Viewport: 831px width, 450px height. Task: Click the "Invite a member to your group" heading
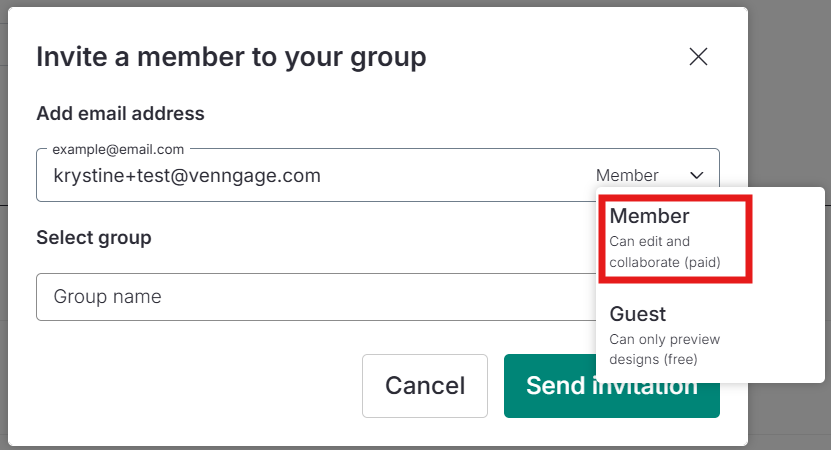pos(231,57)
